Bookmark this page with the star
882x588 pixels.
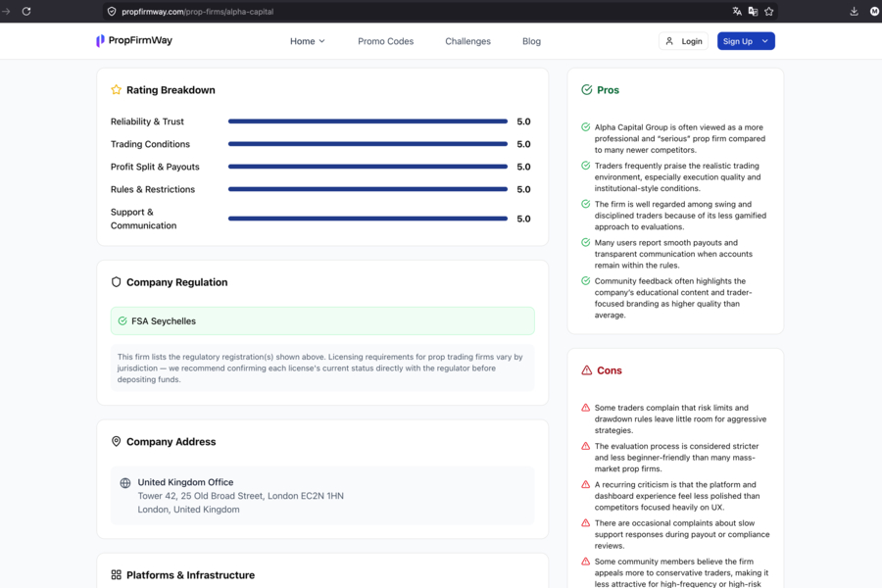[769, 11]
